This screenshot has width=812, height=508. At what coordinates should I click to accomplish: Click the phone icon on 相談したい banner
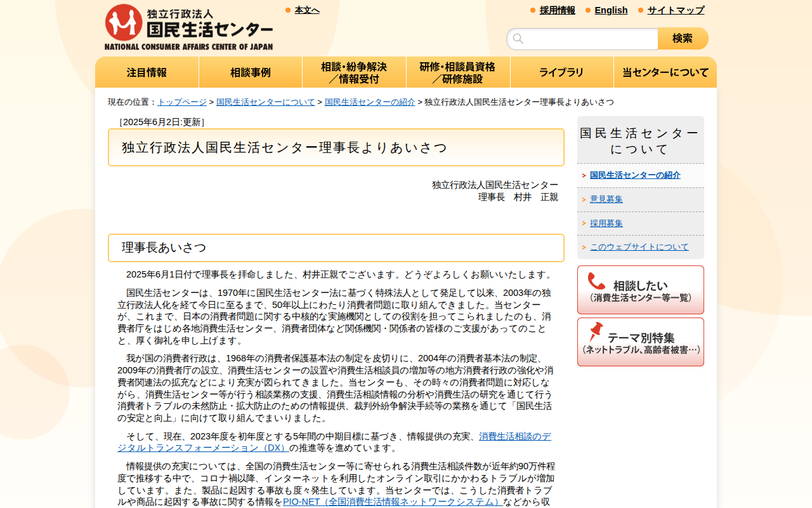(x=596, y=281)
